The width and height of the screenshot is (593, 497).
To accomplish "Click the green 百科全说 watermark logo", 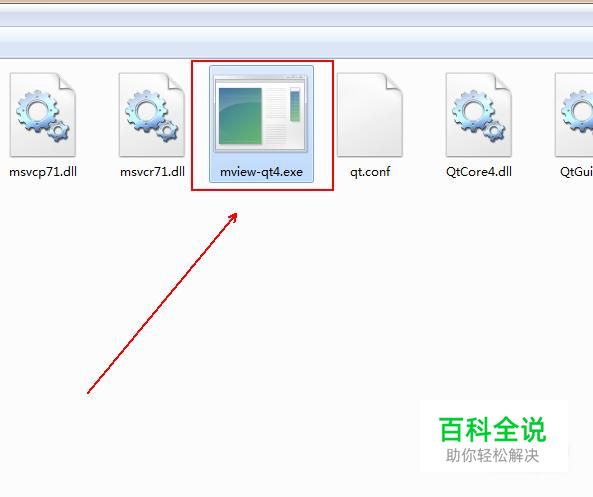I will 492,430.
